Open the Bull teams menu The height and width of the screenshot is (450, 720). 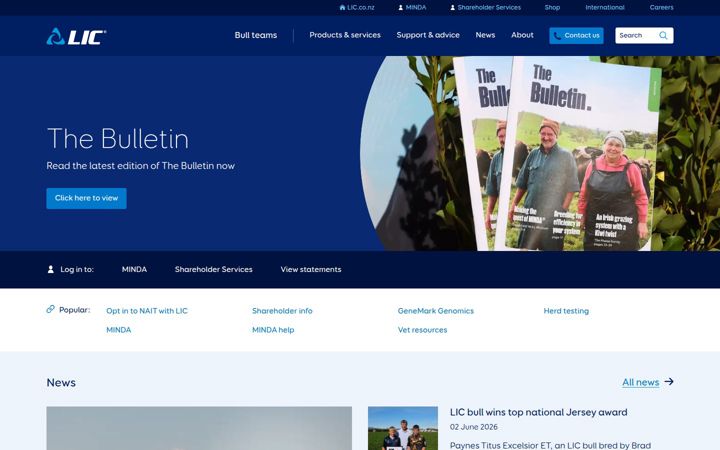(x=256, y=35)
